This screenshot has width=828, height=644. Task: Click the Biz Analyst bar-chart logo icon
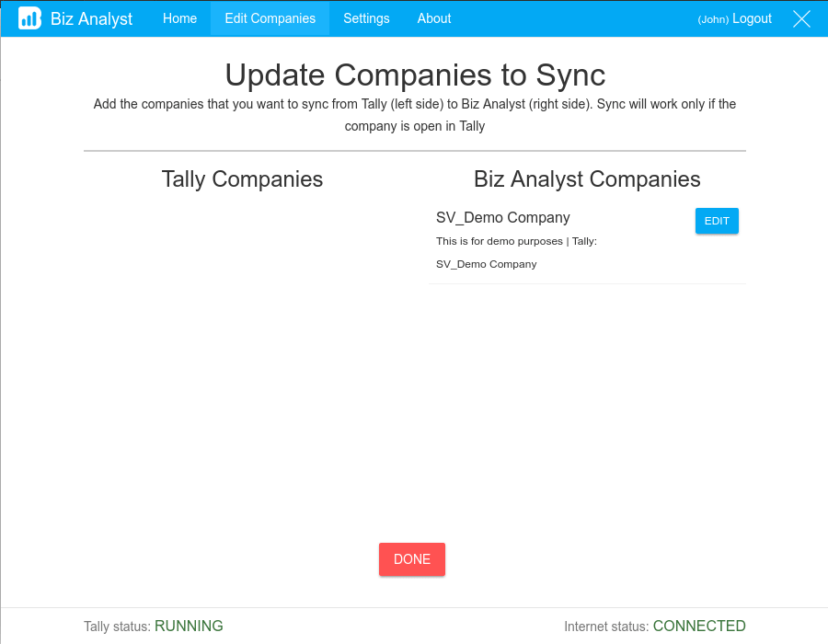[29, 18]
